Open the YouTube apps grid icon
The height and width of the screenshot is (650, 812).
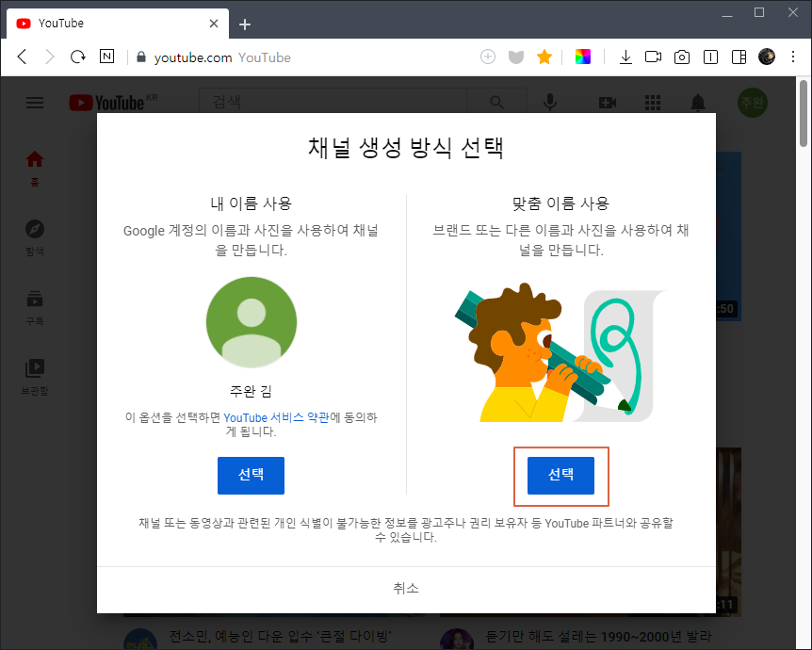point(653,103)
